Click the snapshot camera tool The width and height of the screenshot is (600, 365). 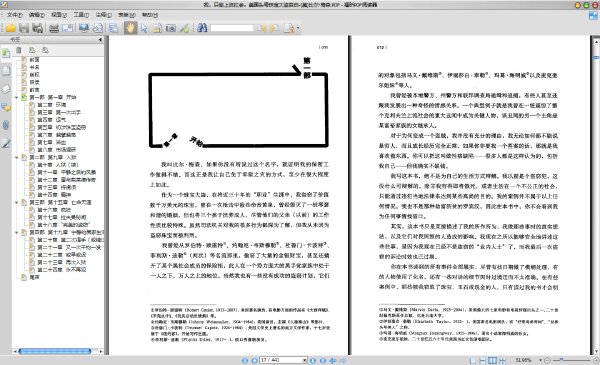point(171,28)
